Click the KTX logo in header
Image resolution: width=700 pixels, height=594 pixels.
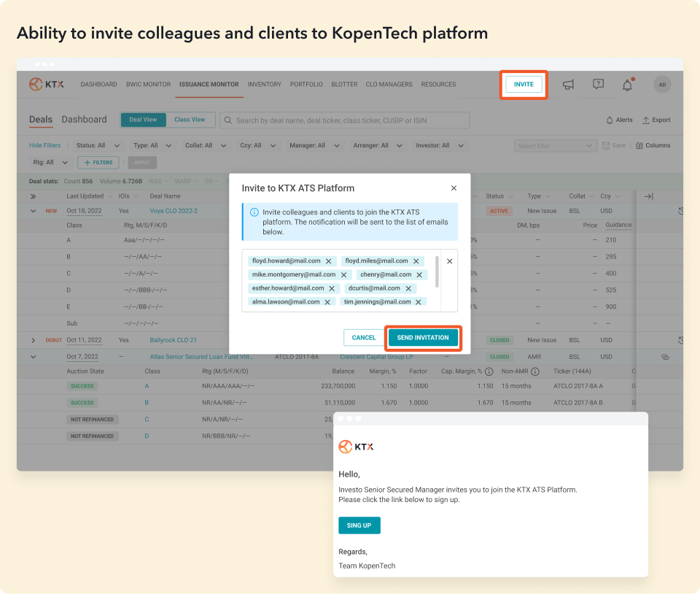[x=47, y=85]
